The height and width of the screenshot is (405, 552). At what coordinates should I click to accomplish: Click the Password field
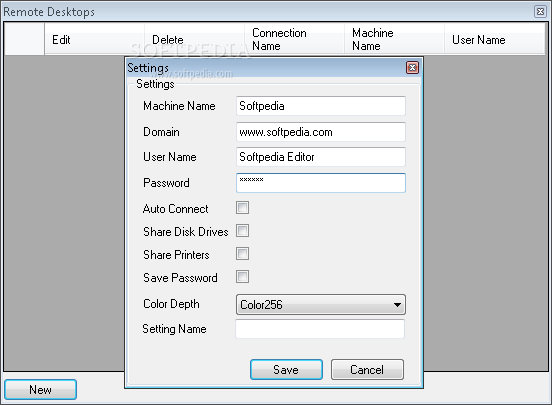321,183
